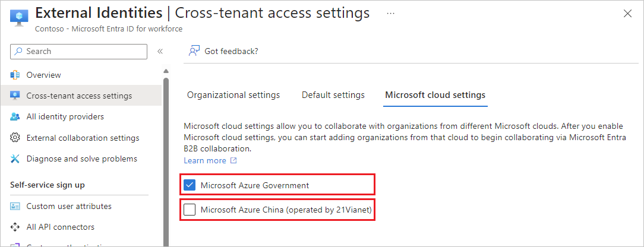Screen dimensions: 644x247
Task: Click the Got feedback person icon
Action: pos(194,51)
